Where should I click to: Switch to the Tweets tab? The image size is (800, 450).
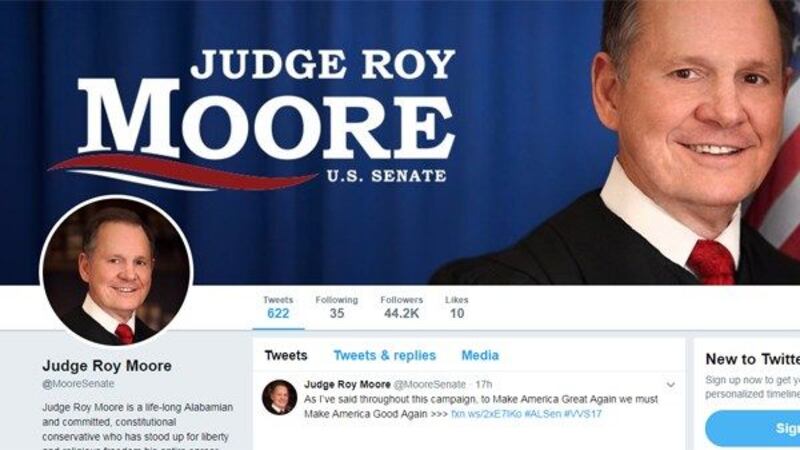coord(286,355)
